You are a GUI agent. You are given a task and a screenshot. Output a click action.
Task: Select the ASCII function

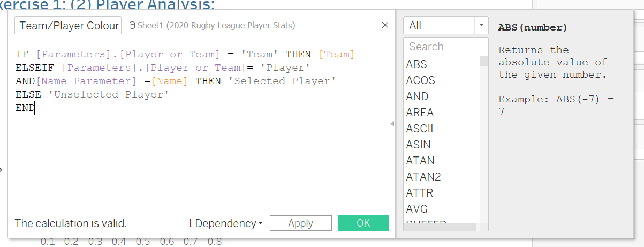point(420,129)
